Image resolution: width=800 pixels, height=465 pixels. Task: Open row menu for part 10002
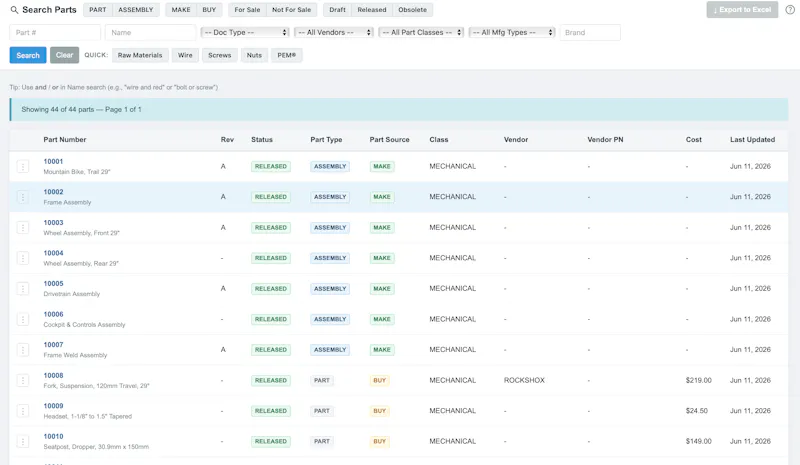click(x=23, y=197)
